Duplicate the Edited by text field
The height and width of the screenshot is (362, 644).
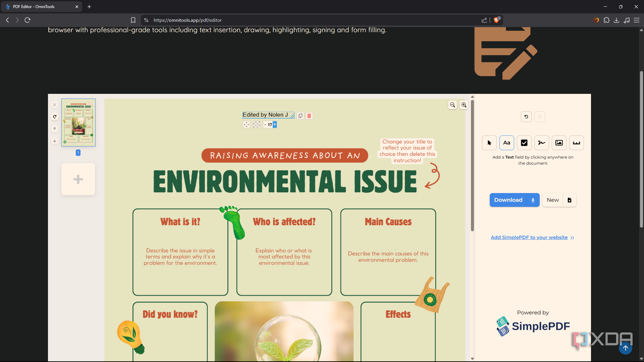(x=301, y=116)
